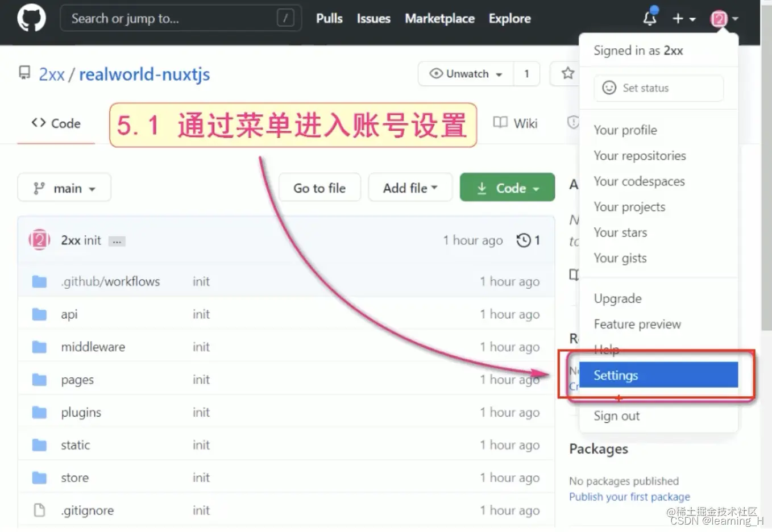Select Your repositories menu item
This screenshot has height=532, width=772.
tap(640, 156)
